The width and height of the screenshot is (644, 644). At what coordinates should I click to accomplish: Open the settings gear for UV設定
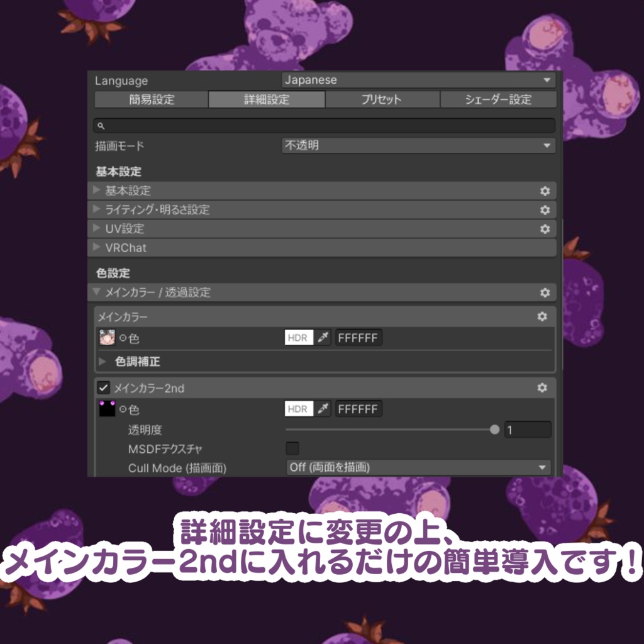tap(546, 228)
